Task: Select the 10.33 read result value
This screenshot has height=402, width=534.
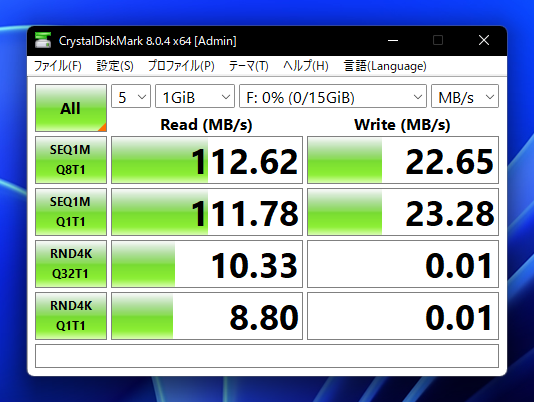Action: click(207, 264)
